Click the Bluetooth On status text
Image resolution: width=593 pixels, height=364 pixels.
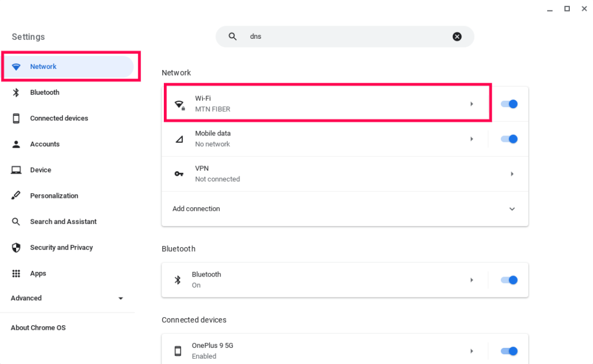tap(196, 285)
